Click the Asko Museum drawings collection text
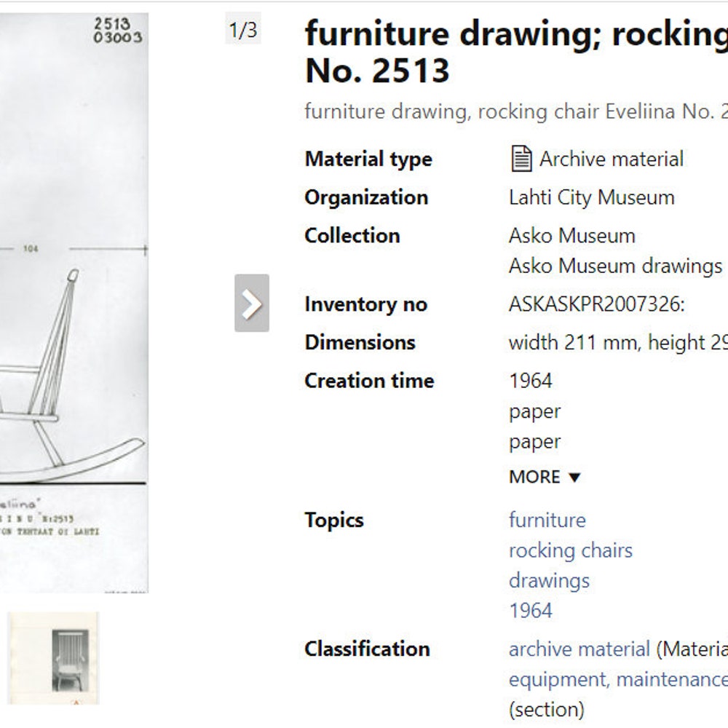 615,266
